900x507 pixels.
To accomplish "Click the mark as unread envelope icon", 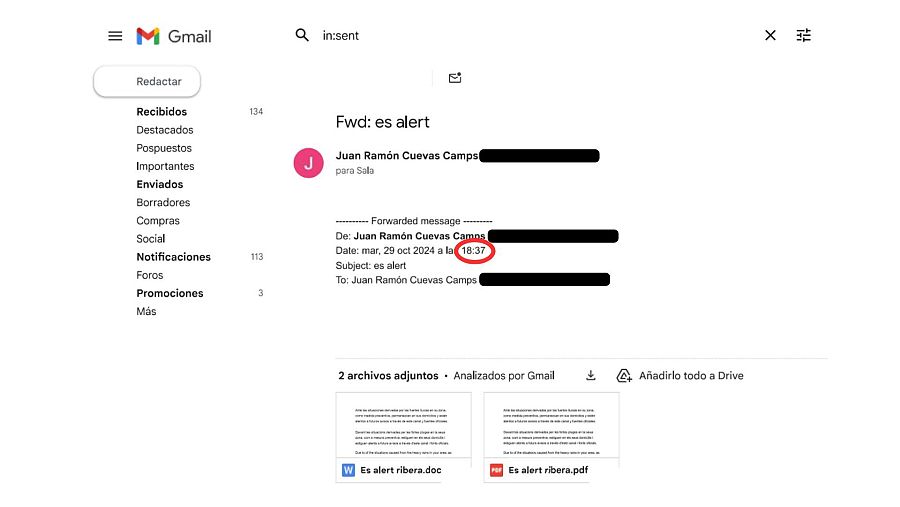I will point(455,78).
